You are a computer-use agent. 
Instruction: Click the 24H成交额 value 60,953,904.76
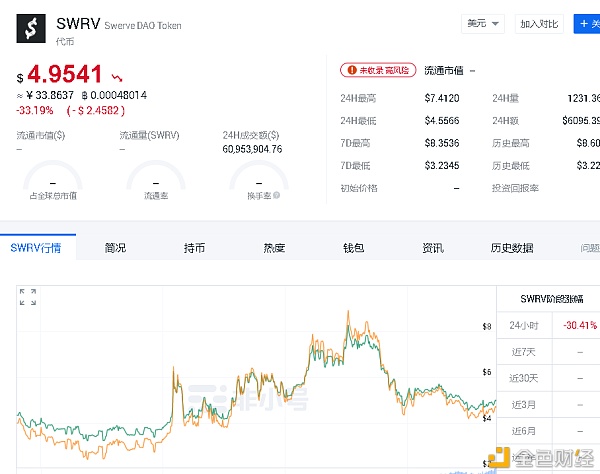click(x=252, y=149)
